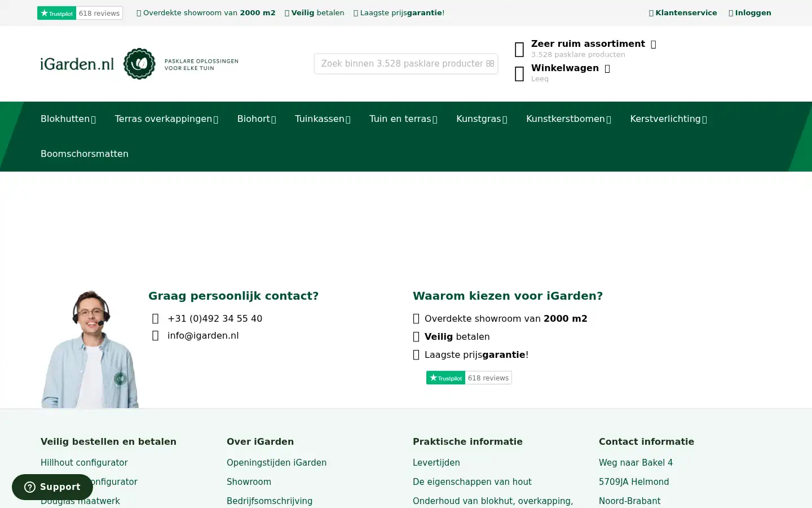Expand the Blokhutten menu
This screenshot has height=508, width=812.
click(68, 119)
